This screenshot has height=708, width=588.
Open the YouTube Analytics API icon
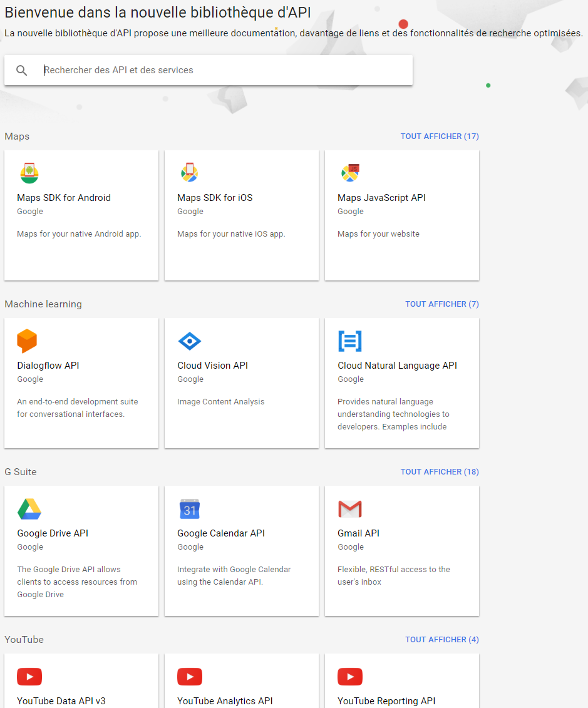pos(189,677)
